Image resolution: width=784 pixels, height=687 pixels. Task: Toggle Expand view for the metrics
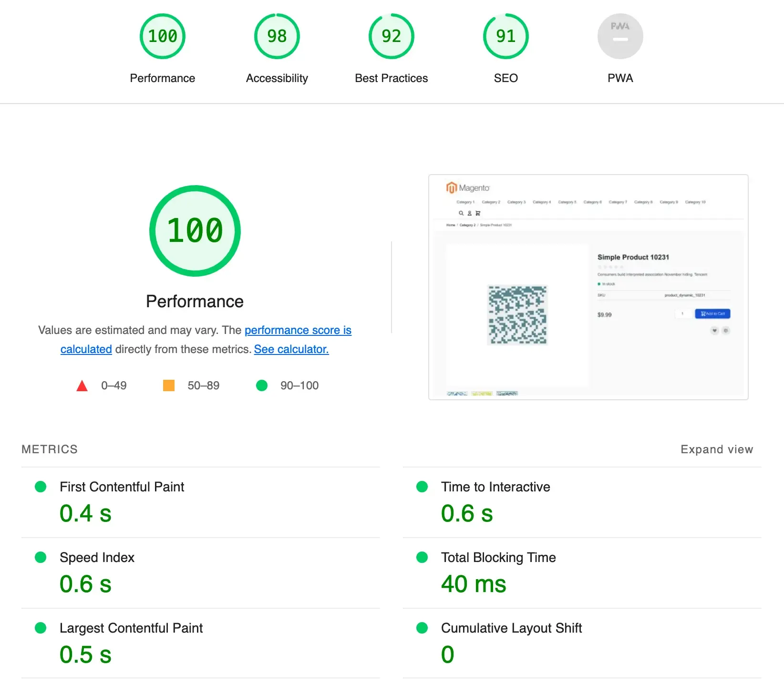pyautogui.click(x=716, y=449)
